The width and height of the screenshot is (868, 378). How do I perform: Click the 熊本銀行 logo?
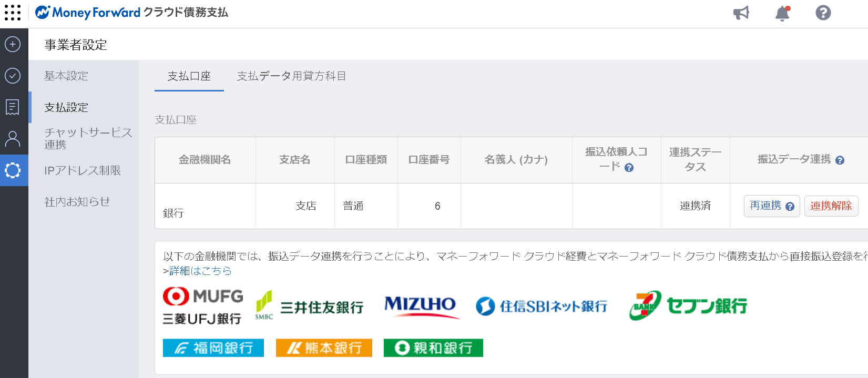point(324,348)
